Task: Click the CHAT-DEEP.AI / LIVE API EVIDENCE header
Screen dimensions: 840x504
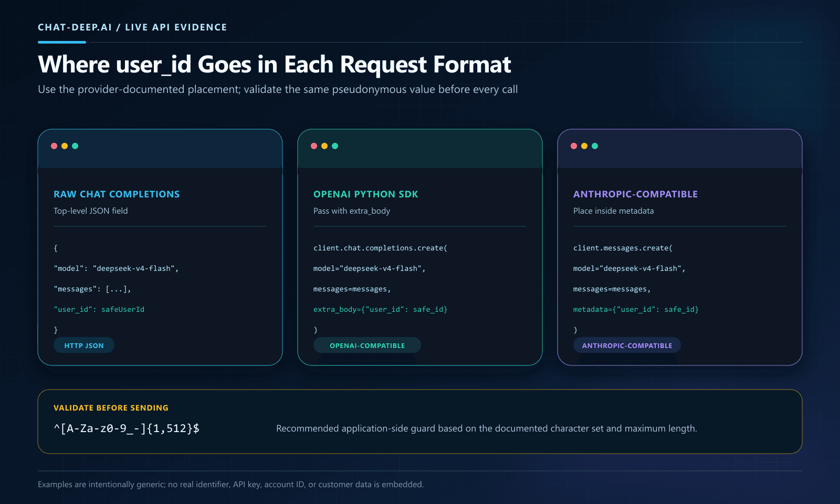Action: [132, 27]
